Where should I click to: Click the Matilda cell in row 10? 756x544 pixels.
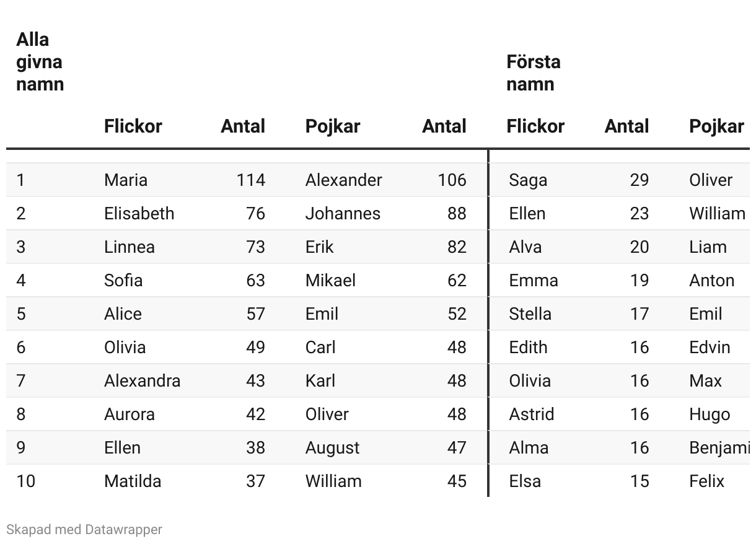click(133, 481)
